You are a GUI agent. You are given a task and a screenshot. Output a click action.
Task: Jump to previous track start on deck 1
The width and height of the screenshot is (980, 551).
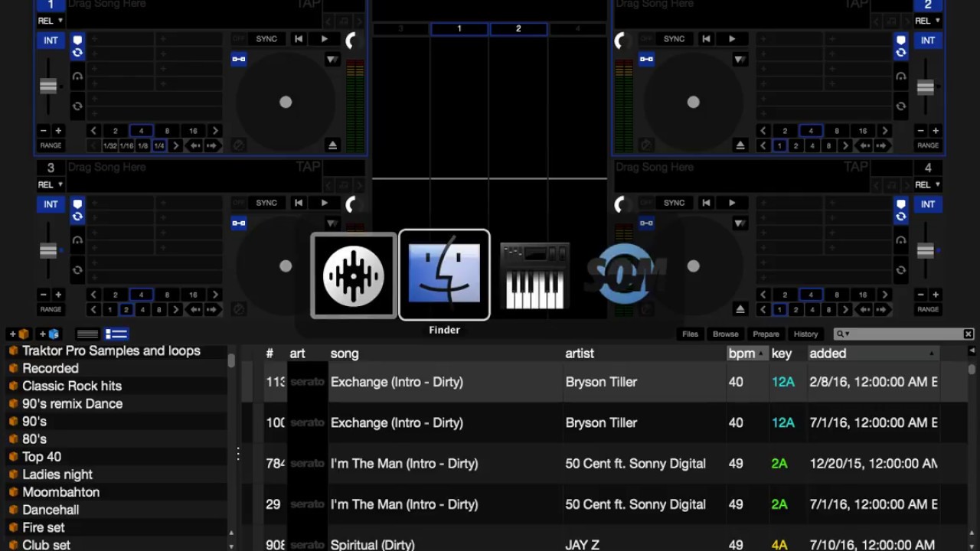[x=299, y=39]
